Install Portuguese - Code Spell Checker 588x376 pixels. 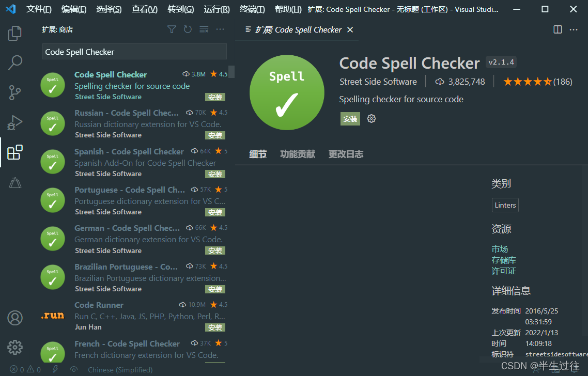point(215,213)
